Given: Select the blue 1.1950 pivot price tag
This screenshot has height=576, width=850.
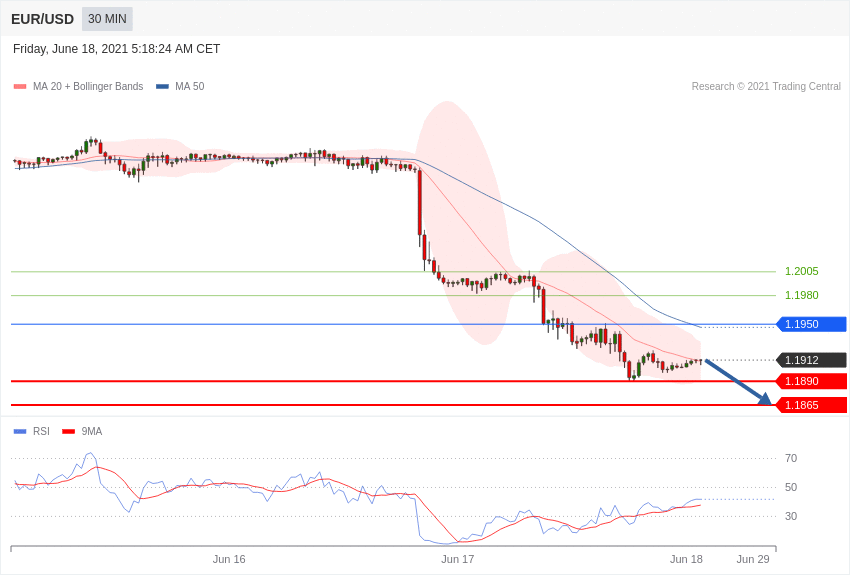Looking at the screenshot, I should point(811,324).
